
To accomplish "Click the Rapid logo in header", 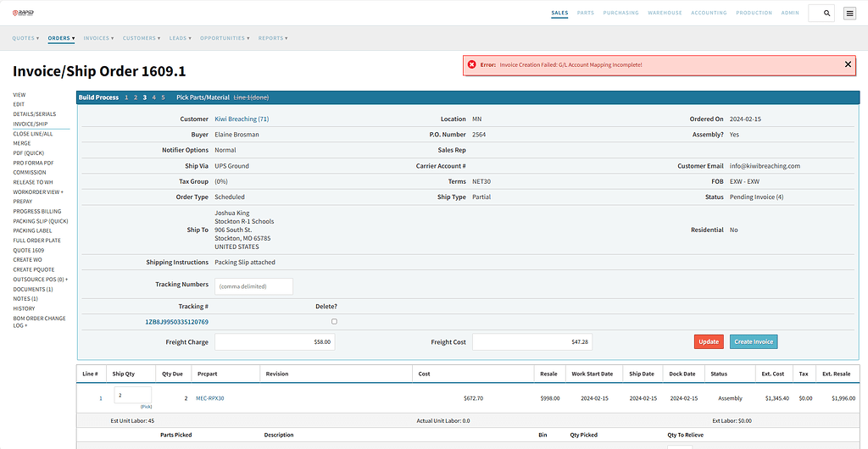I will pos(23,13).
